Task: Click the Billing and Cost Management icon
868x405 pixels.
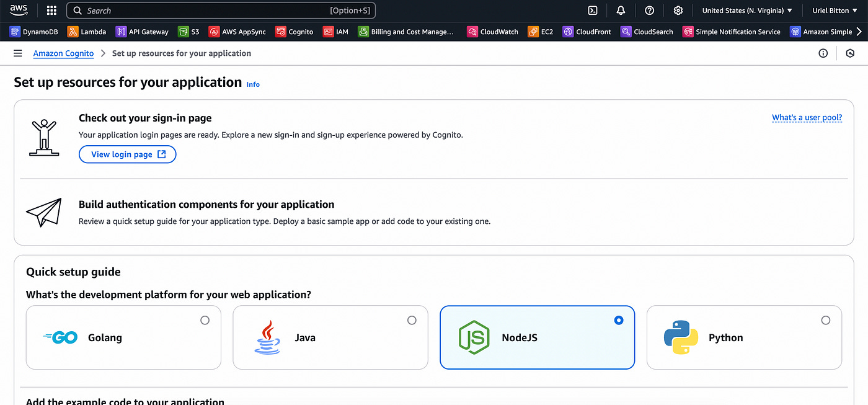Action: [363, 32]
